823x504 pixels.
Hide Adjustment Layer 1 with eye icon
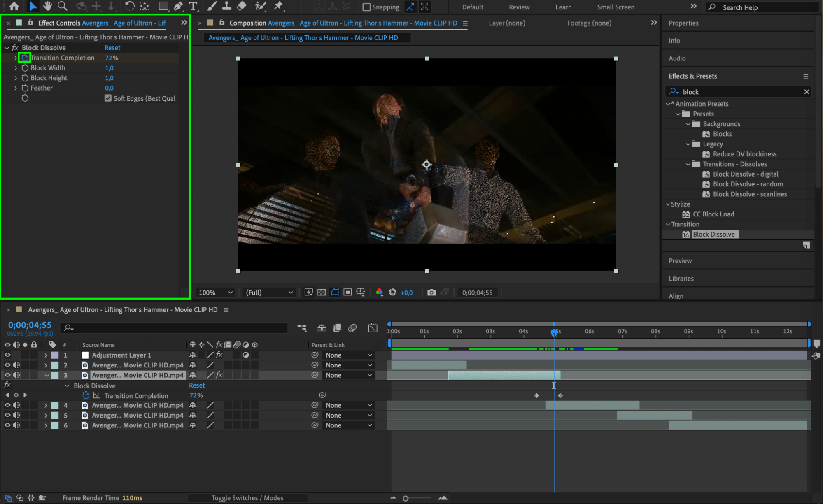[7, 355]
